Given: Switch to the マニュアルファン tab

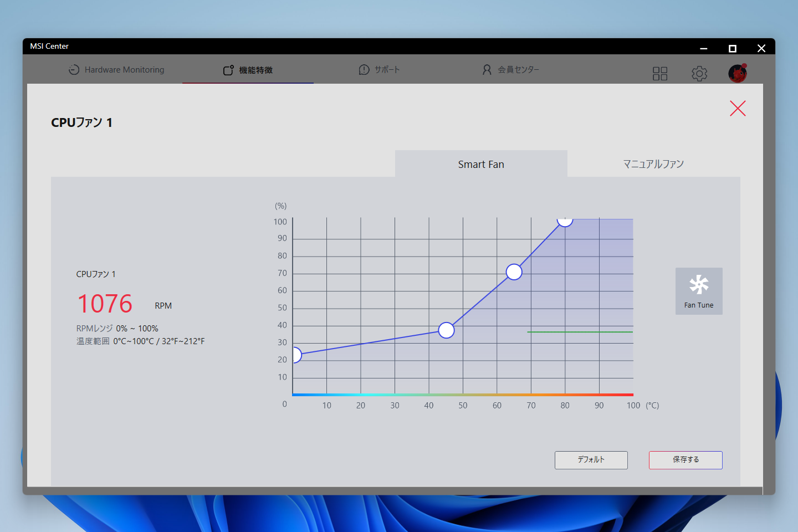Looking at the screenshot, I should click(x=653, y=164).
